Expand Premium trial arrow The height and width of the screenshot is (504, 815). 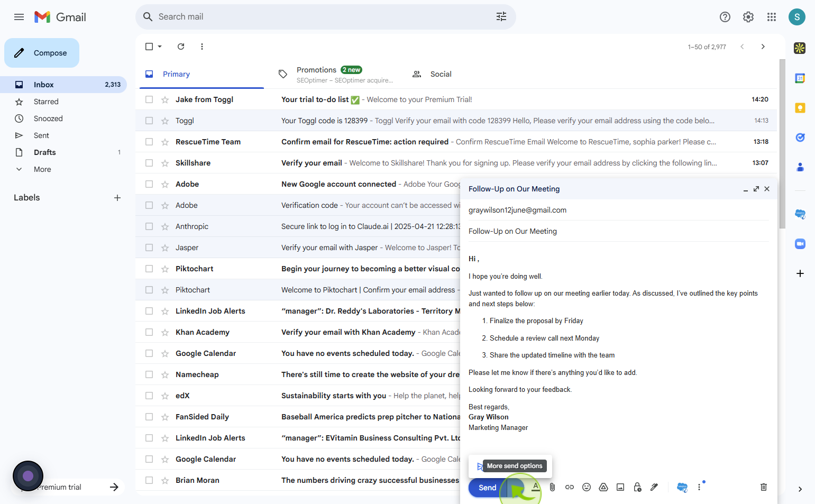click(114, 487)
